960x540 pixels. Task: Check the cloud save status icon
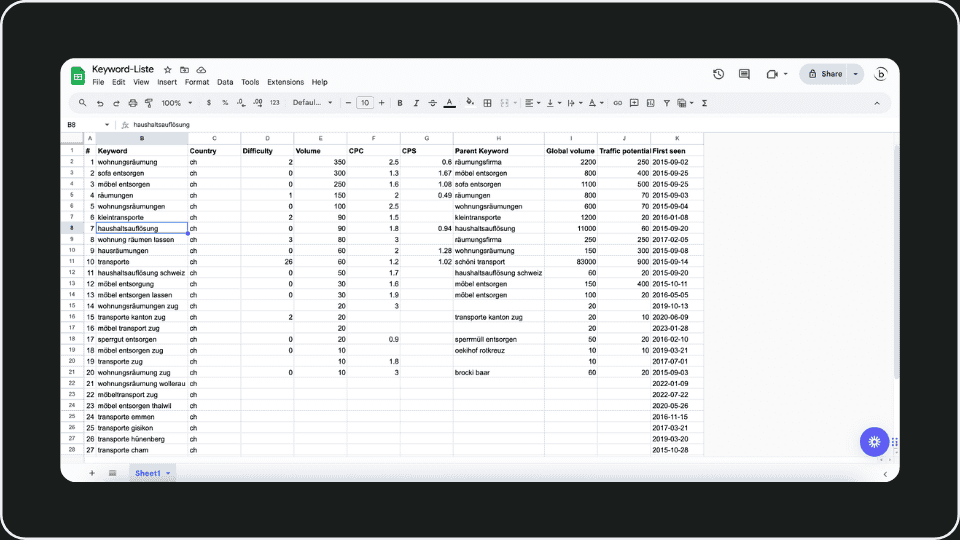pos(201,70)
